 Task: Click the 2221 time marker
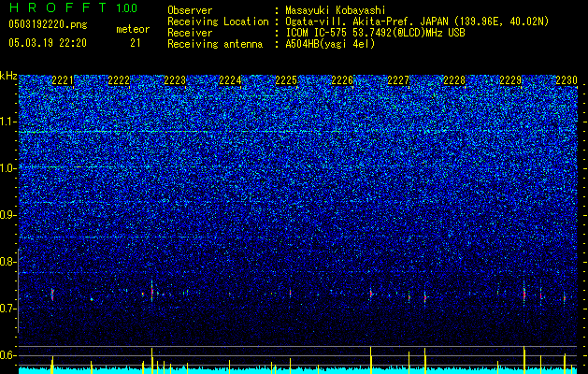(63, 80)
